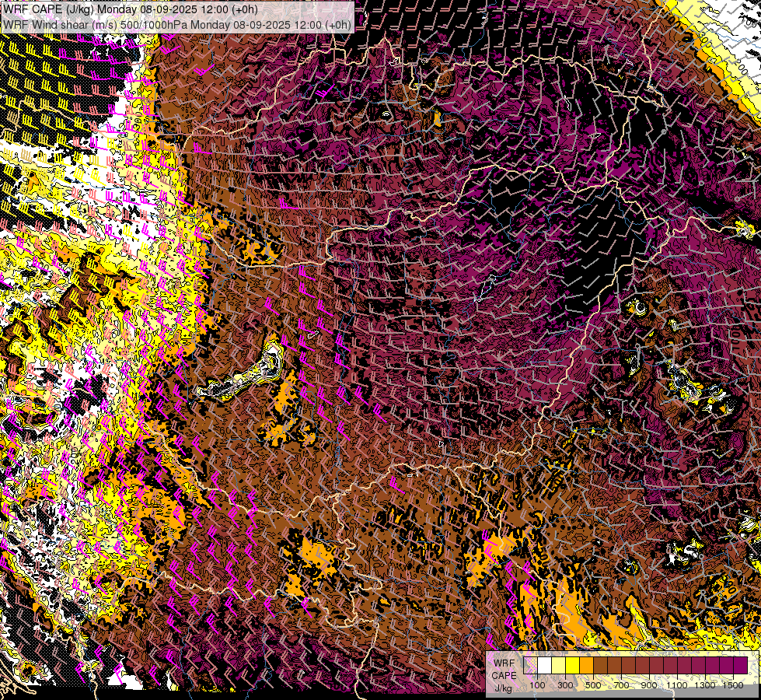Click the legend value 700
Screen dimensions: 761x700
click(621, 685)
